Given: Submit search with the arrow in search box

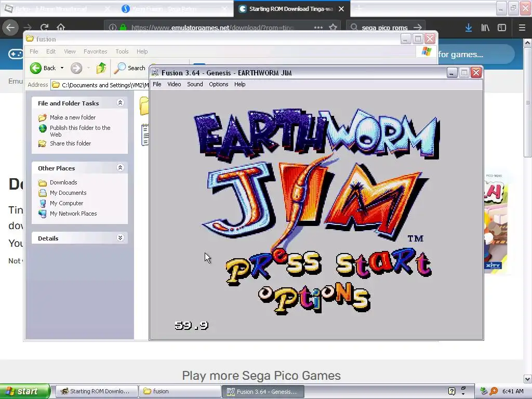Looking at the screenshot, I should pyautogui.click(x=418, y=28).
